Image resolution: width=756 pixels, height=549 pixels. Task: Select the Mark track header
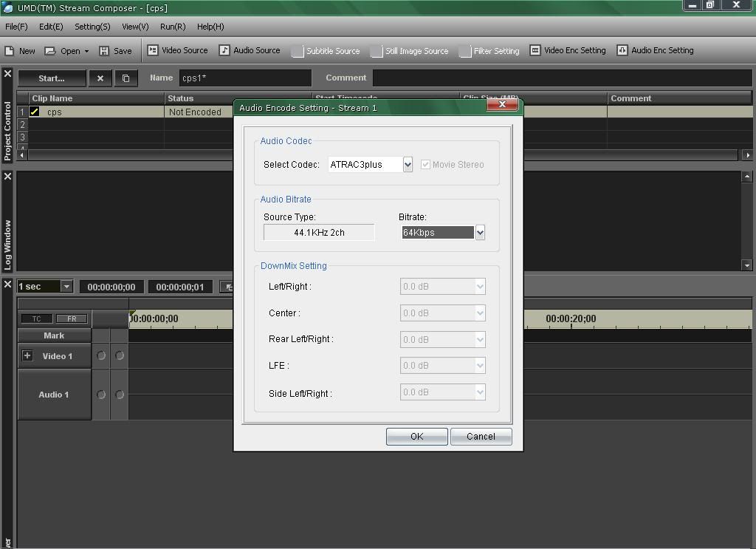pos(54,335)
